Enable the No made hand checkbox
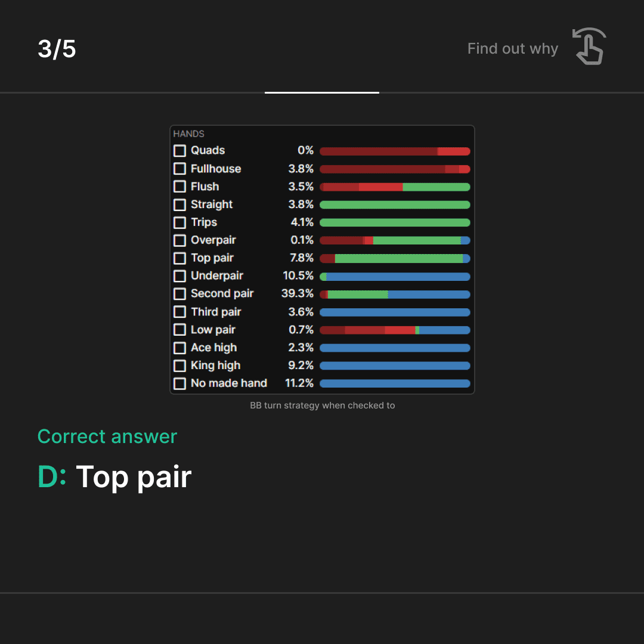This screenshot has height=644, width=644. (179, 383)
